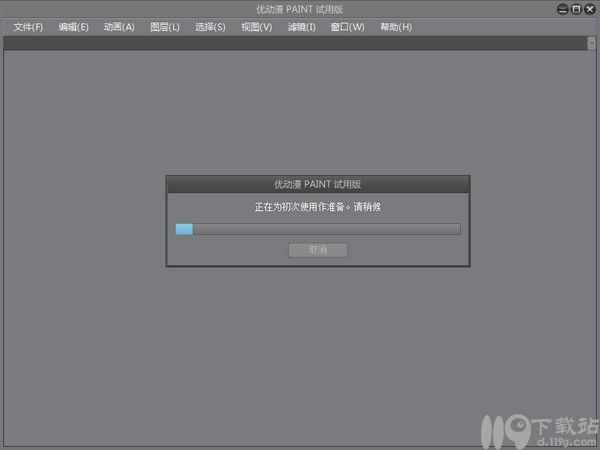Open the 视图(V) menu
Screen dimensions: 600x450
pyautogui.click(x=256, y=27)
